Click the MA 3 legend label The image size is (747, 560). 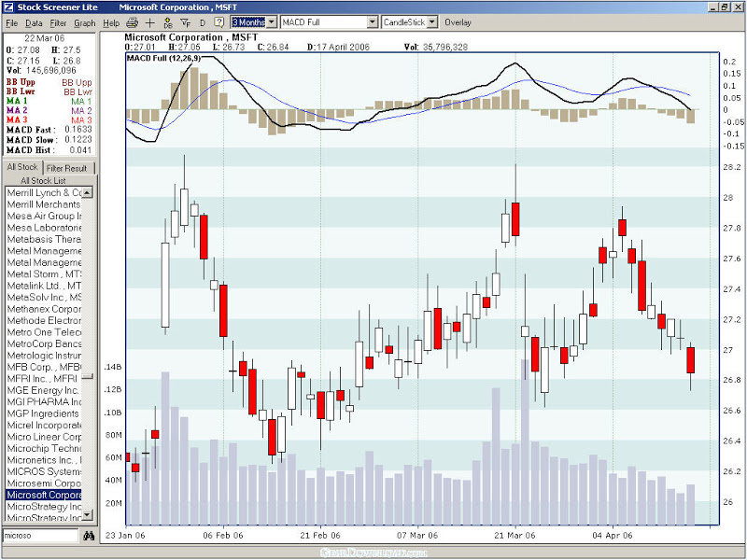(17, 120)
